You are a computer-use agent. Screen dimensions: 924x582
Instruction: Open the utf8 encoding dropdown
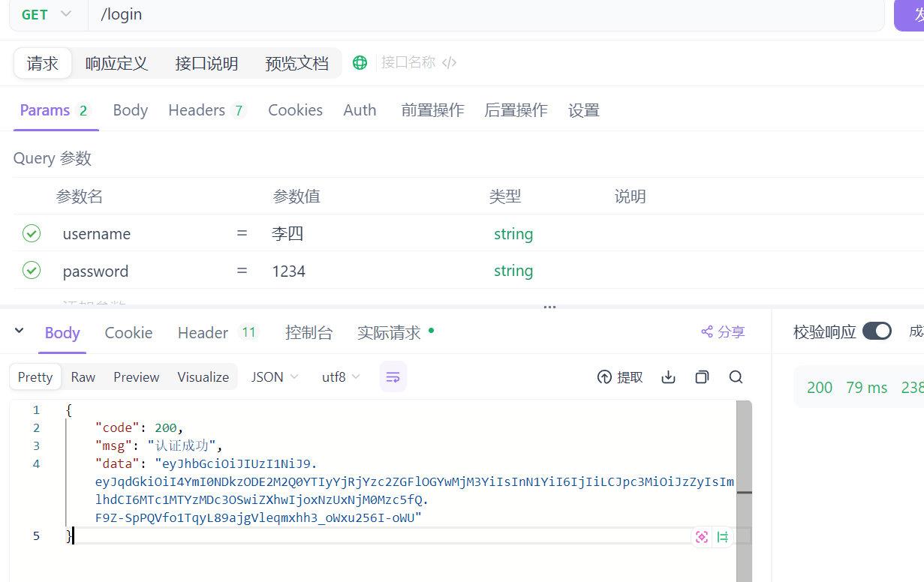click(x=340, y=377)
